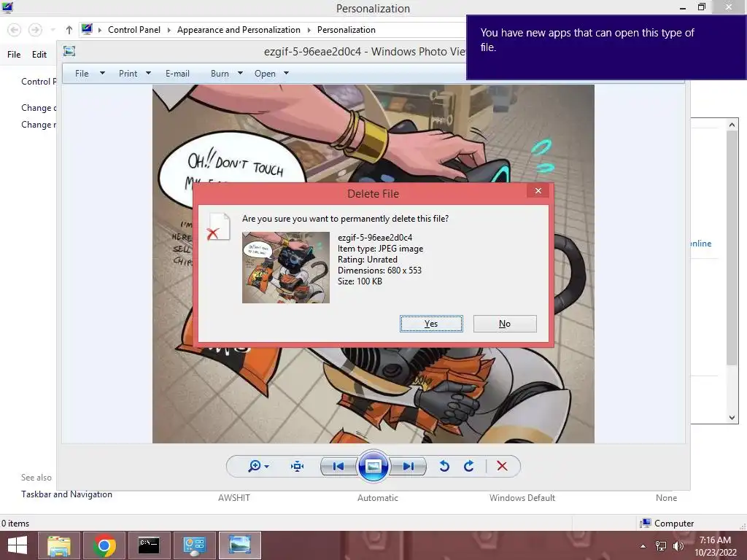Viewport: 747px width, 560px height.
Task: Click the file-delete icon in the dialog
Action: pos(219,227)
